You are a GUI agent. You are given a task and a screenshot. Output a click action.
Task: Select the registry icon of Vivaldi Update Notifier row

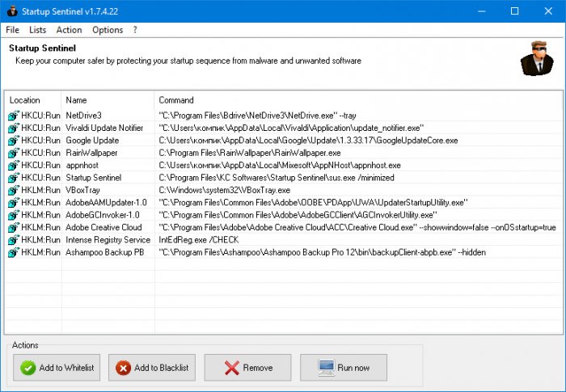tap(14, 128)
